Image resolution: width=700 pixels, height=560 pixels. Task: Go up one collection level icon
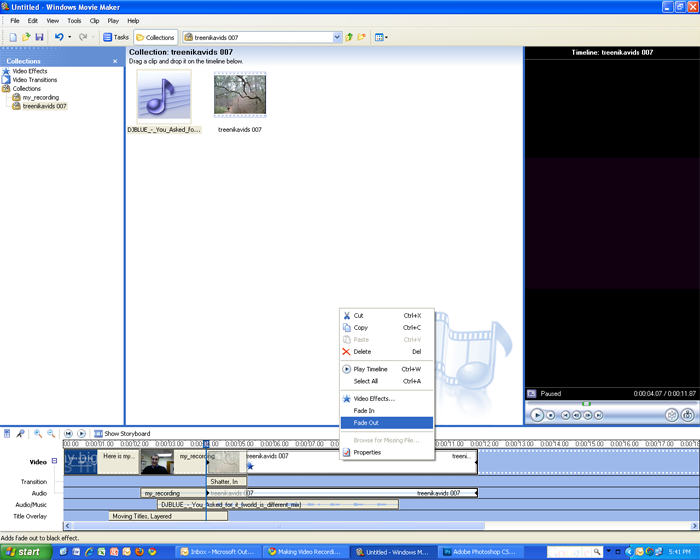[x=349, y=38]
